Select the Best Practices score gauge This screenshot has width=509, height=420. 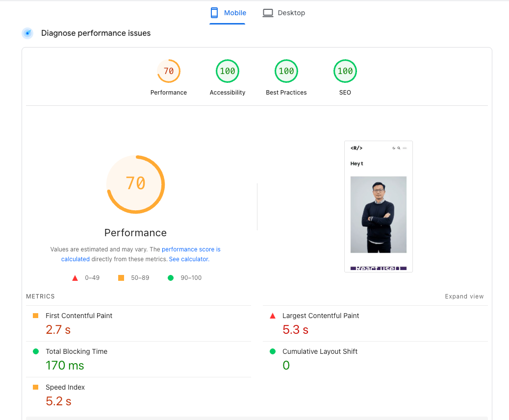click(x=286, y=72)
